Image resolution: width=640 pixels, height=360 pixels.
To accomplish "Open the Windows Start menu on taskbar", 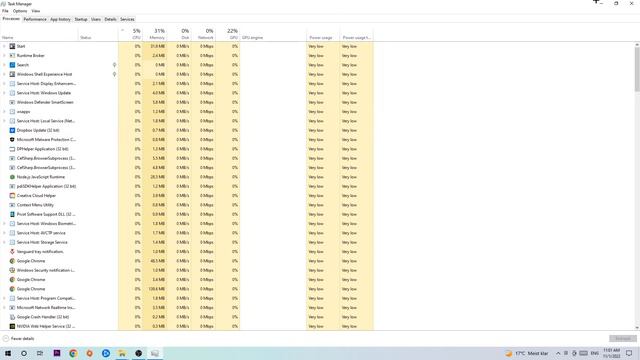I will click(8, 353).
